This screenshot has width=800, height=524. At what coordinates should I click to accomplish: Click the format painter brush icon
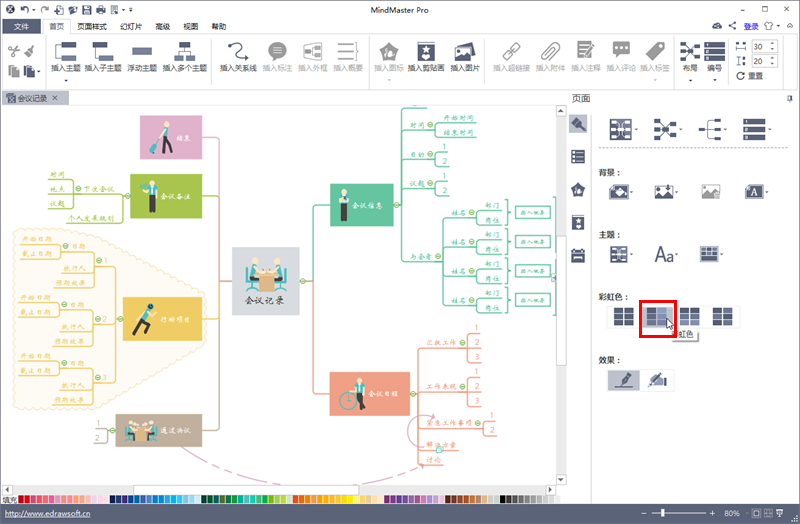[30, 51]
